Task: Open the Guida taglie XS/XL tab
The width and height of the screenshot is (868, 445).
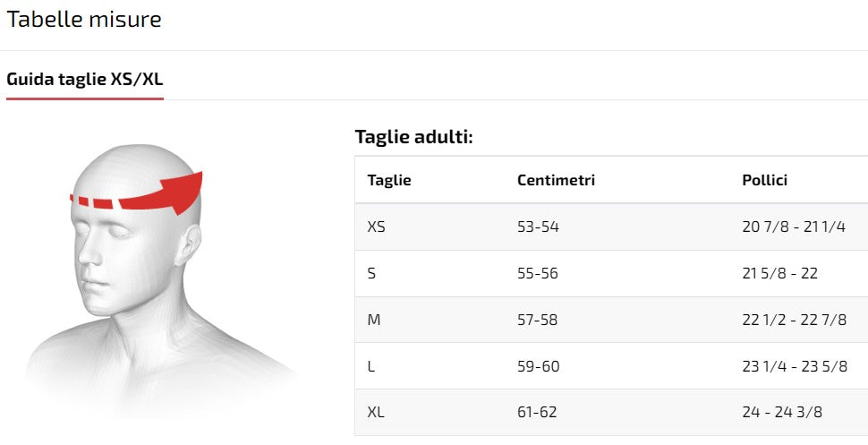Action: 85,79
